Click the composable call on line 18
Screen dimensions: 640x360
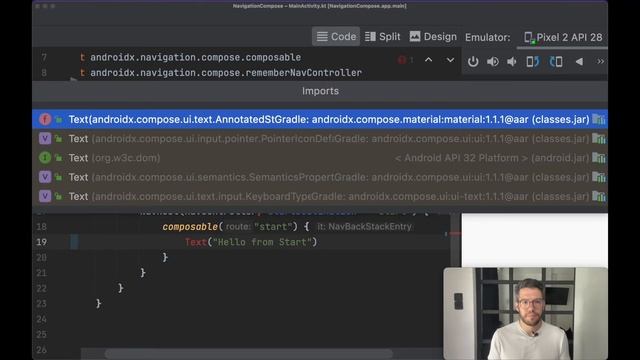coord(190,227)
